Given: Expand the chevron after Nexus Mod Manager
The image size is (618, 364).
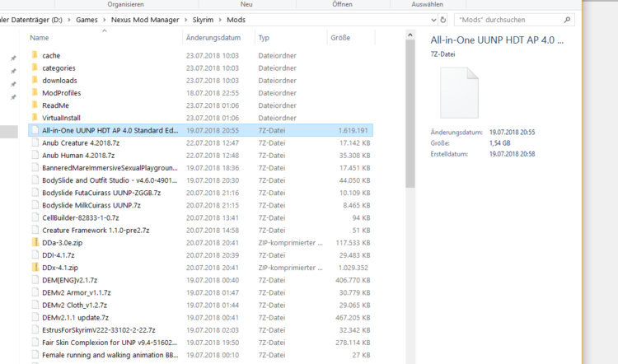Looking at the screenshot, I should [185, 20].
